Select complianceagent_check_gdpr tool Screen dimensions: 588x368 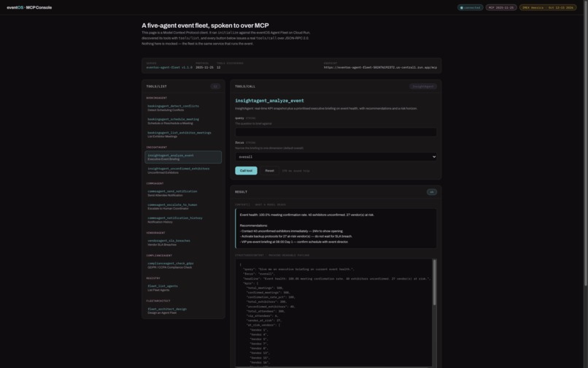183,265
